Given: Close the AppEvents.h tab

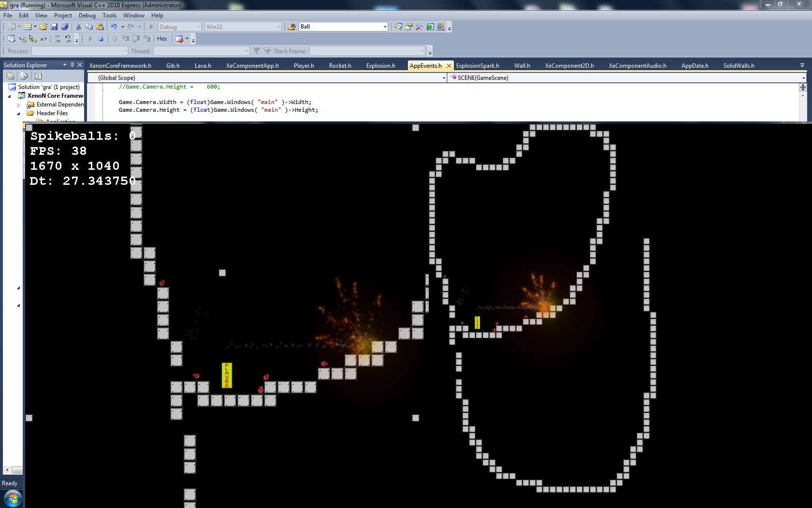Looking at the screenshot, I should click(x=449, y=66).
